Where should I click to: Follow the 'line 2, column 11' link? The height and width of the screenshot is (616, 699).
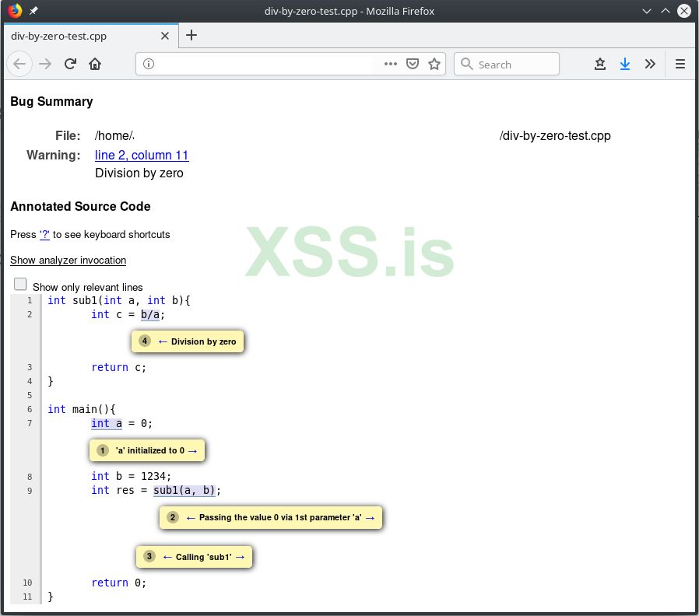tap(142, 155)
